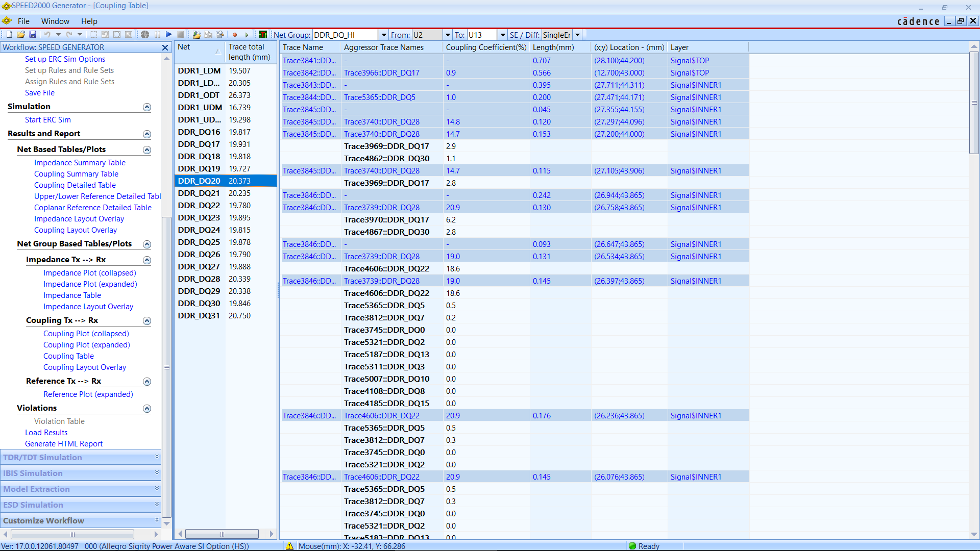Click the red record dot icon
980x551 pixels.
click(235, 35)
